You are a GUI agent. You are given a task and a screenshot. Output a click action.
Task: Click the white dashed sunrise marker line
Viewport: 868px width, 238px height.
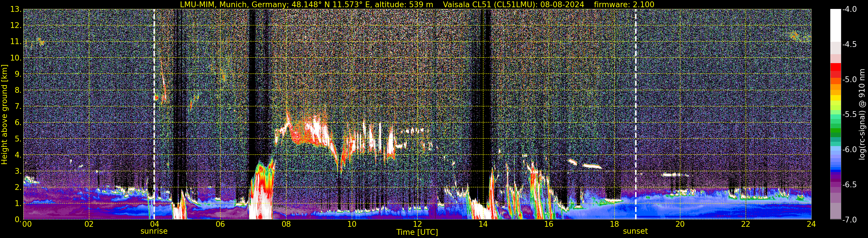(x=154, y=114)
